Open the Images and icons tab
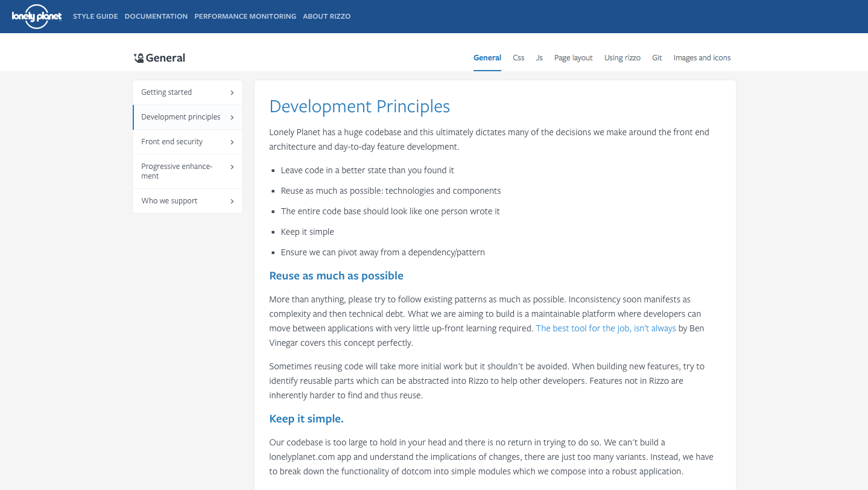 coord(702,58)
